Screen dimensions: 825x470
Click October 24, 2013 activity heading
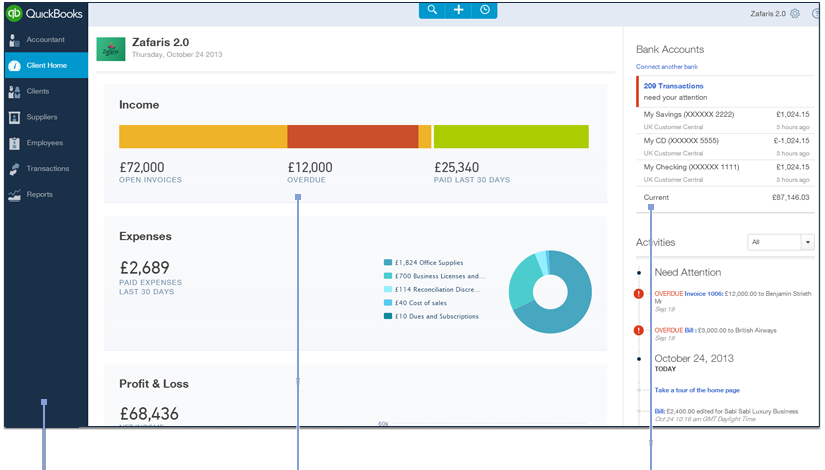(694, 358)
